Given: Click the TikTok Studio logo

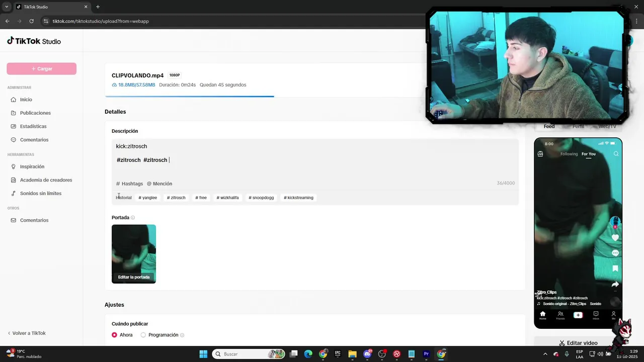Looking at the screenshot, I should tap(34, 41).
